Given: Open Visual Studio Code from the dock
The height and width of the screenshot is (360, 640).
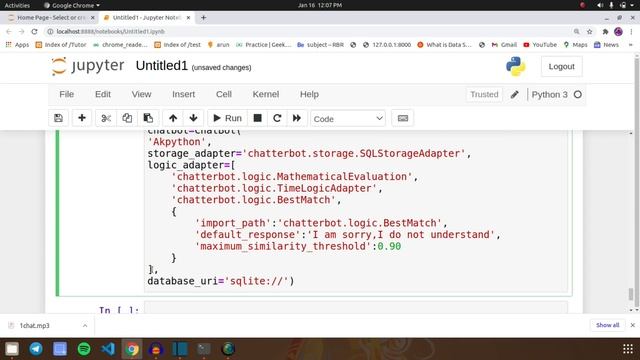Looking at the screenshot, I should click(108, 349).
